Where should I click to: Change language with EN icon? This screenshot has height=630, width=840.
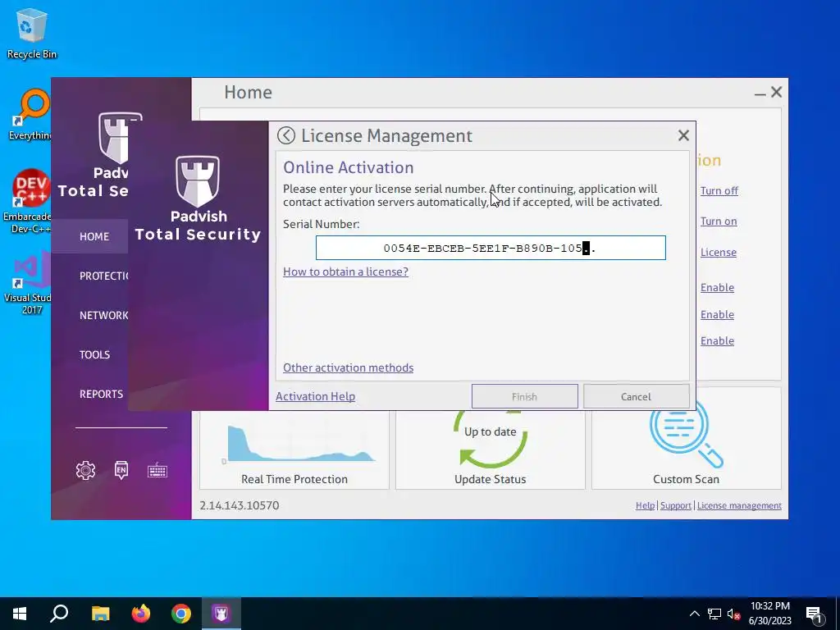(x=121, y=470)
